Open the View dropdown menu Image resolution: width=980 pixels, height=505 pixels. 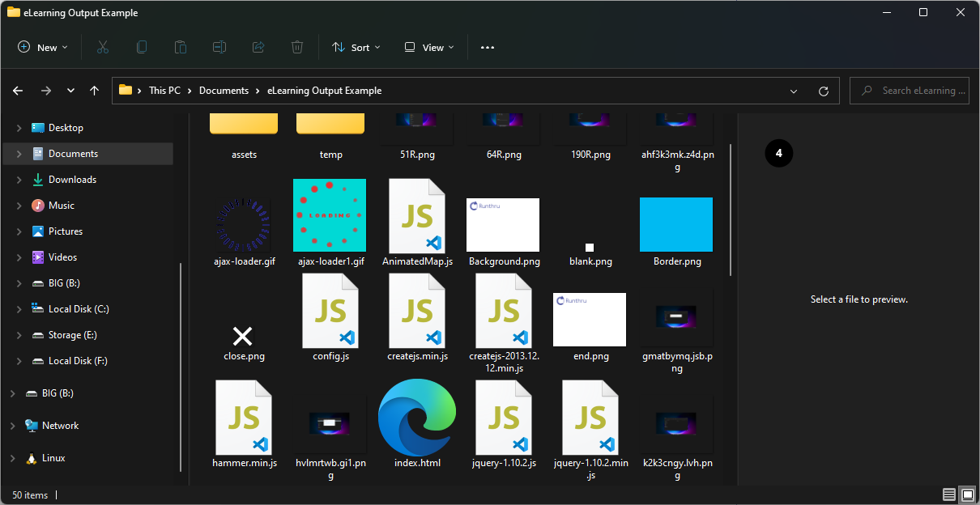point(429,48)
